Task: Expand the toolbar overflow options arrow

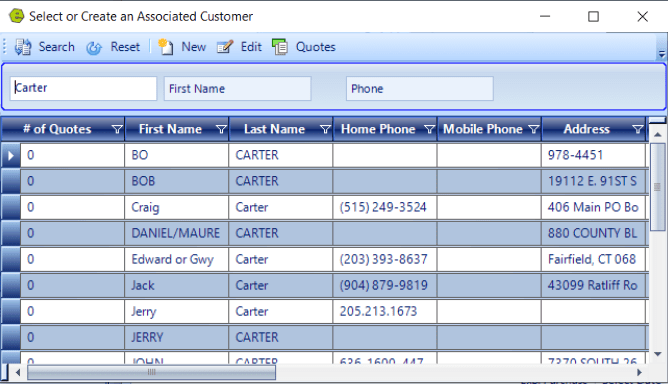Action: coord(662,54)
